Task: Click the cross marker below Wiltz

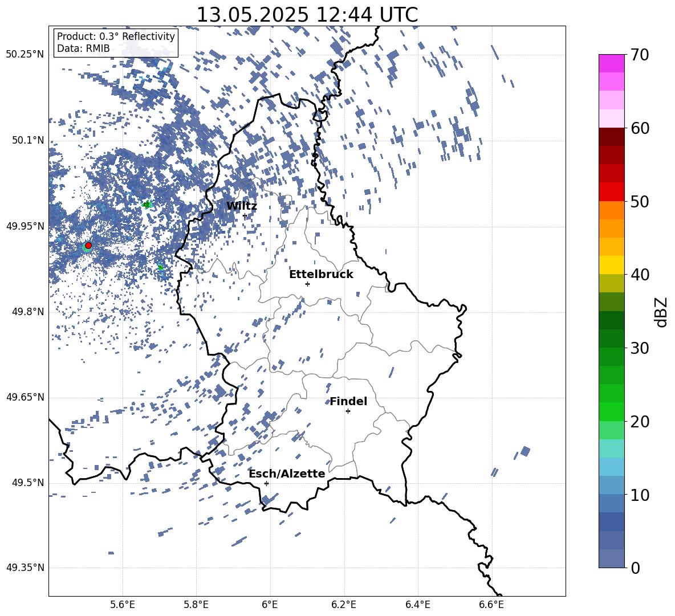Action: [x=245, y=216]
